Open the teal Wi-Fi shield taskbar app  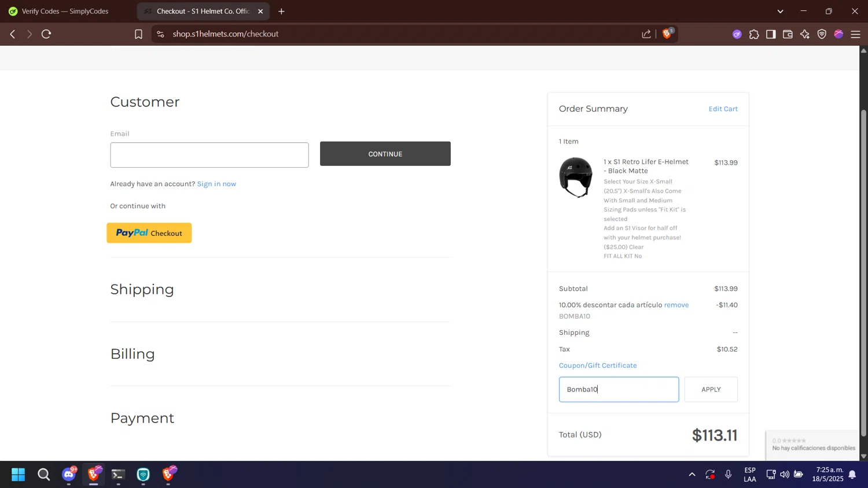pyautogui.click(x=143, y=475)
